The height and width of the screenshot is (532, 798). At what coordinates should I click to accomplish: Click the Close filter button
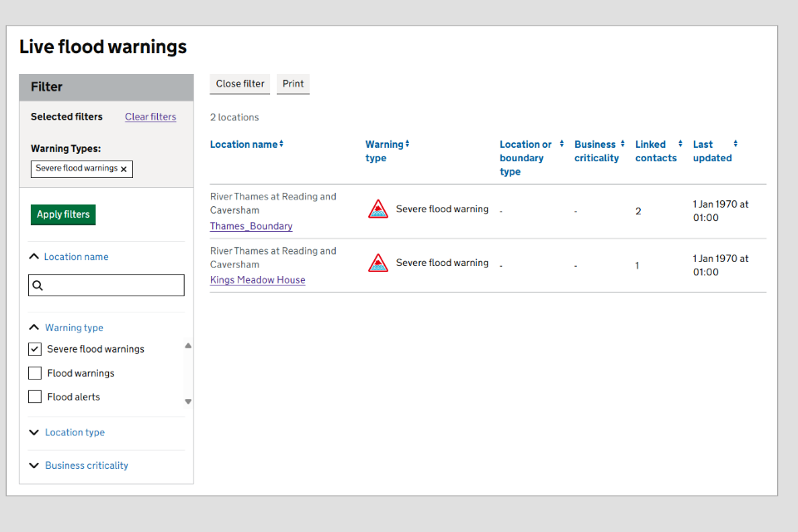click(240, 84)
